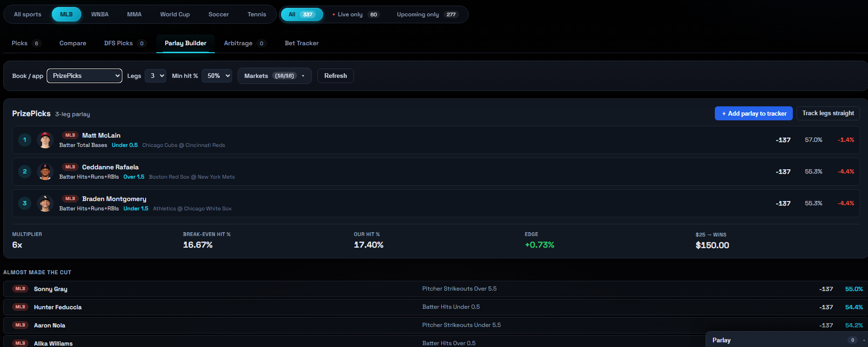Click Over 1.5 pick for Ceddanne Rafaela
868x347 pixels.
134,177
